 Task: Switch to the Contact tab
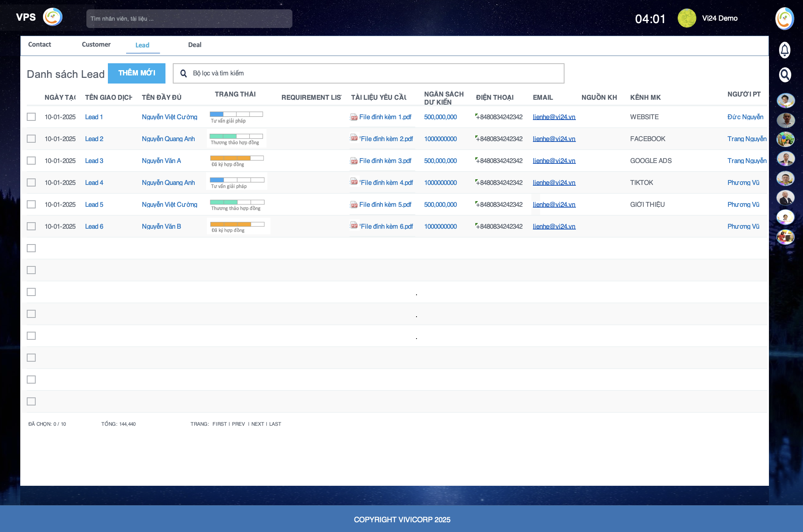(39, 45)
